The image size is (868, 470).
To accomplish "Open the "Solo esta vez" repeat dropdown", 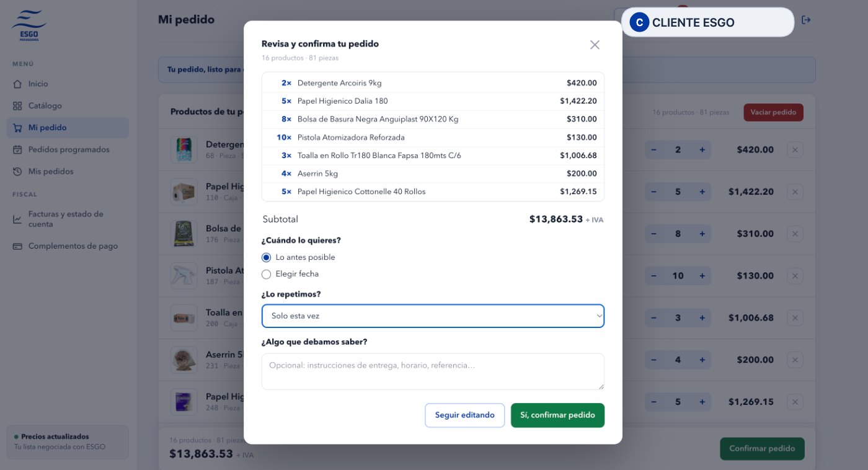I will coord(433,316).
